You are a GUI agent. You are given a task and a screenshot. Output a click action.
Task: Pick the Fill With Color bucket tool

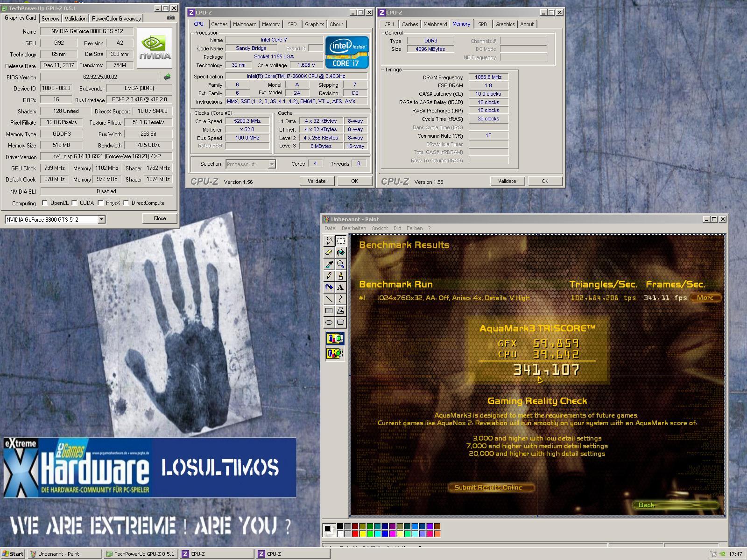[x=340, y=252]
